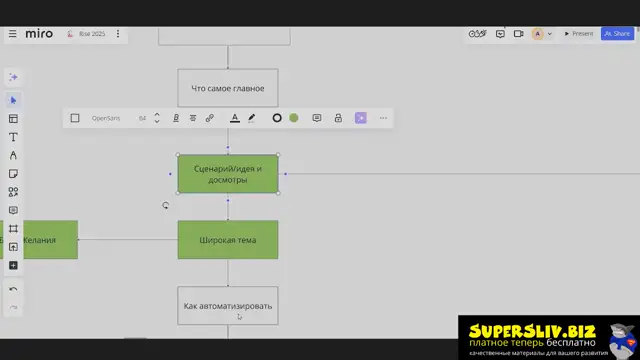Screen dimensions: 640x360
Task: Open Shapes and lines tool
Action: [x=13, y=192]
